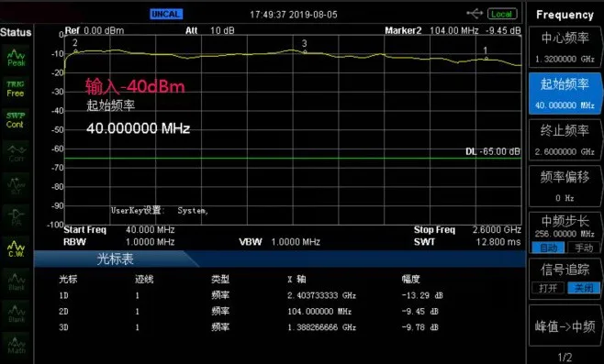The width and height of the screenshot is (604, 364).
Task: Click the X 轴 column header
Action: (296, 279)
